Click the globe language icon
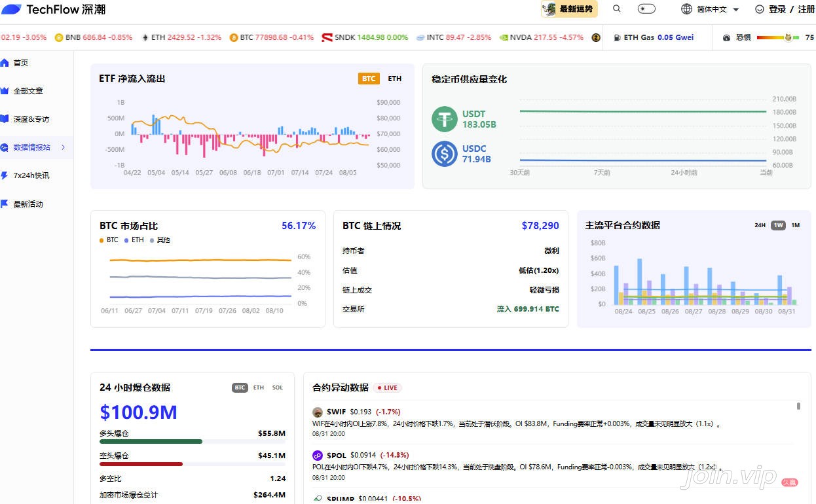This screenshot has height=504, width=816. coord(686,9)
